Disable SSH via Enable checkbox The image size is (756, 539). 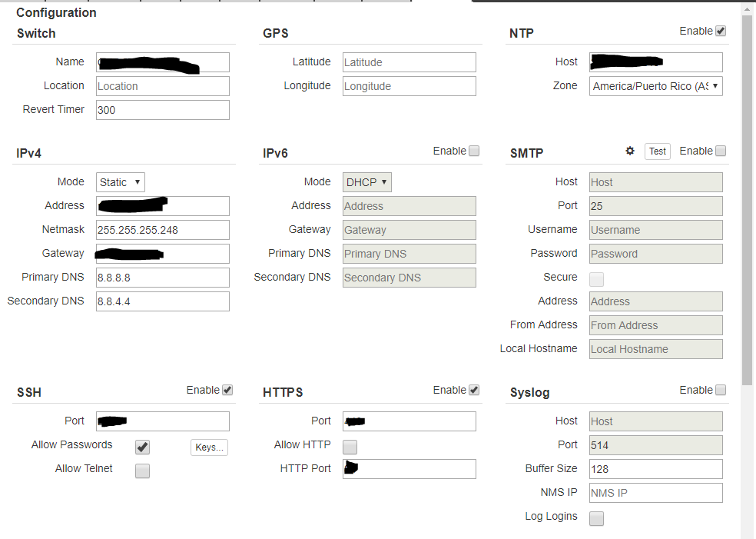227,391
